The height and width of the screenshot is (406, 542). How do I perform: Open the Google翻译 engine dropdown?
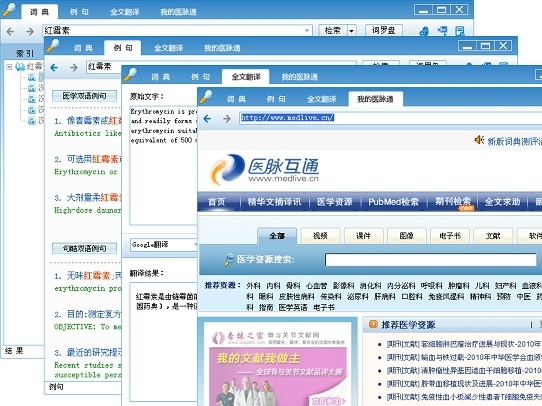pyautogui.click(x=195, y=245)
